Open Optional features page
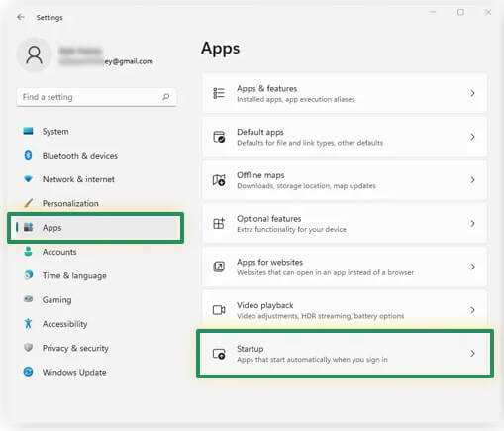Image resolution: width=504 pixels, height=431 pixels. point(345,223)
